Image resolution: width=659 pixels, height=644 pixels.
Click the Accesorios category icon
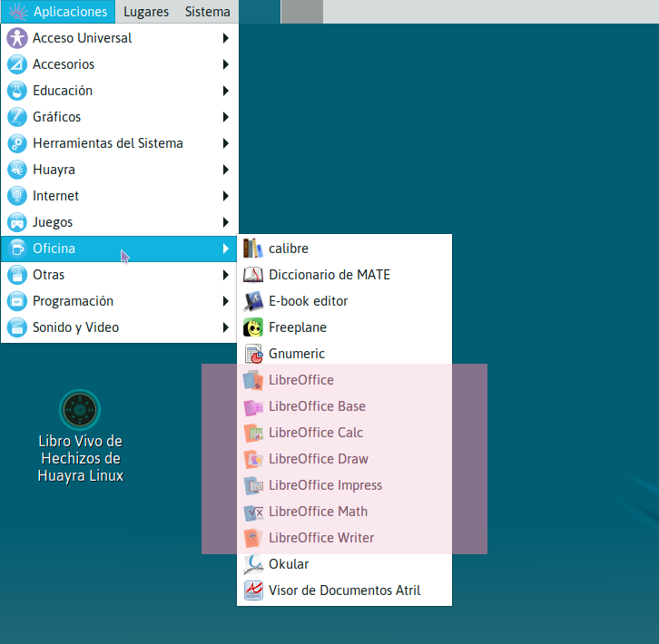[x=17, y=64]
